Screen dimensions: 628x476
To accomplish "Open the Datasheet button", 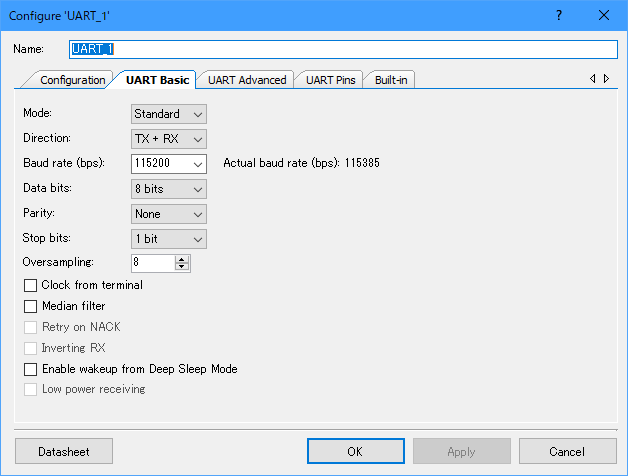I will coord(64,451).
